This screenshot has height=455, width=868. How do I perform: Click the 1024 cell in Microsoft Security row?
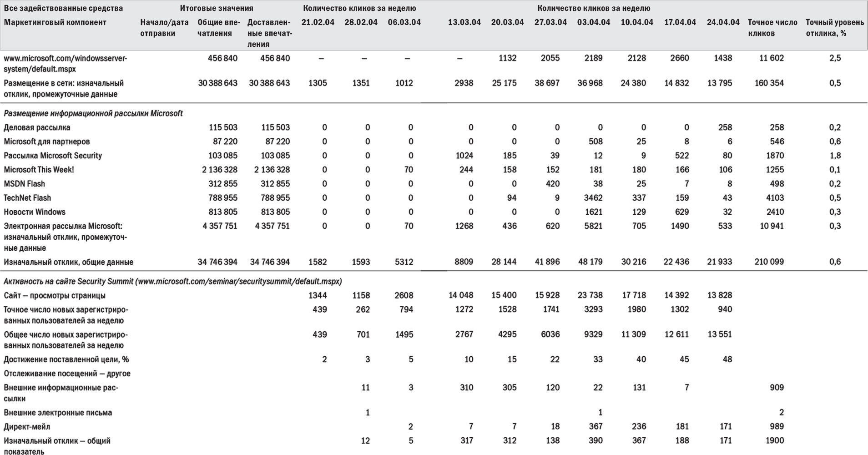(464, 156)
